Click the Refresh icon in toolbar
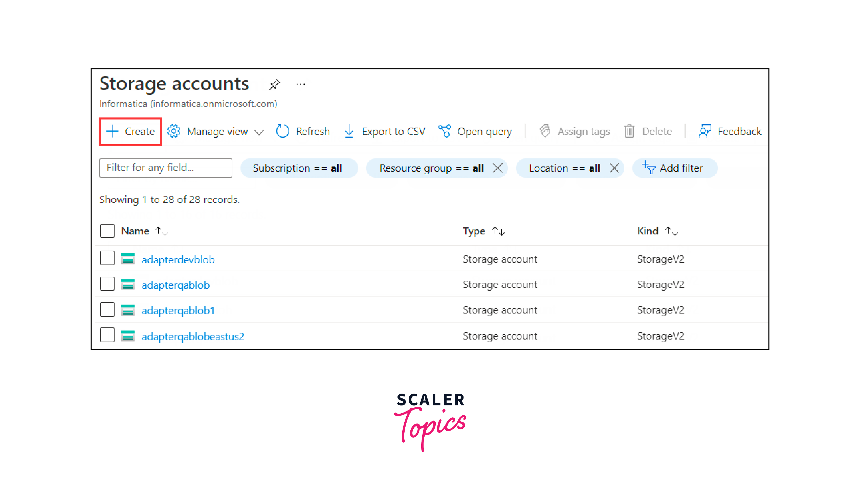Screen dimensions: 860x504 click(282, 131)
